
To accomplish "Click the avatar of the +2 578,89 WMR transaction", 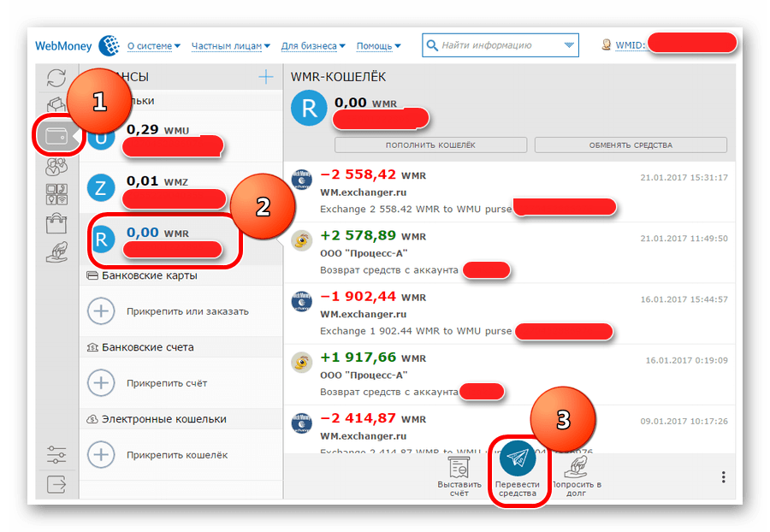I will click(x=301, y=240).
